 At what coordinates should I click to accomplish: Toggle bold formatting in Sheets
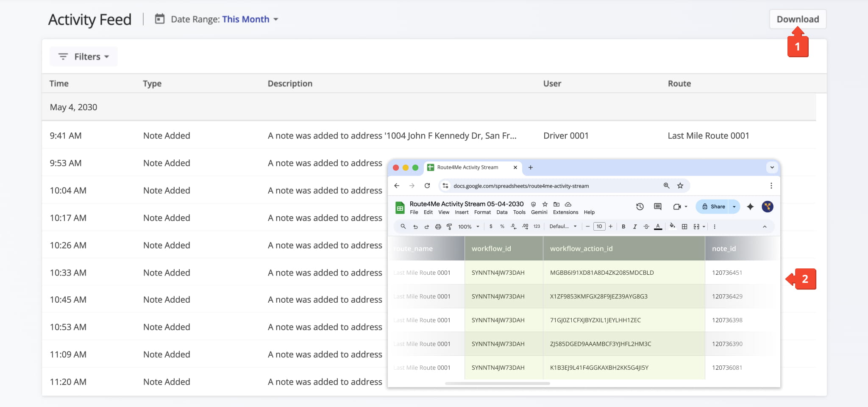pyautogui.click(x=623, y=226)
